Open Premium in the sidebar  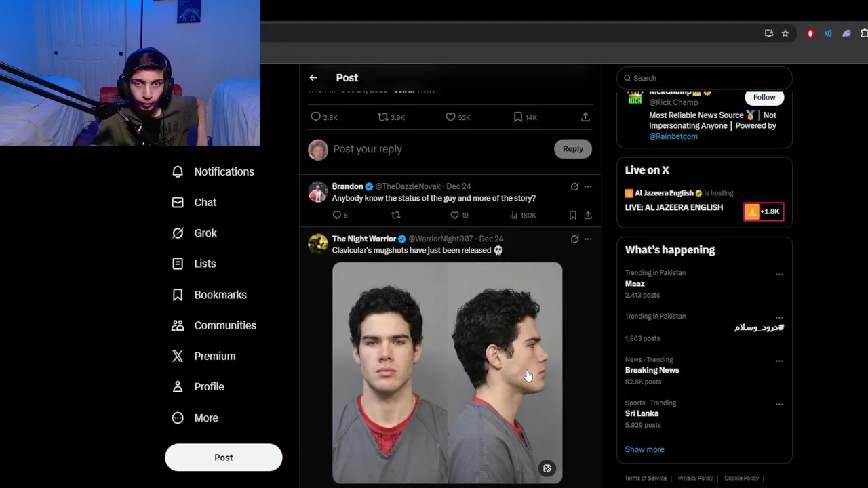point(203,356)
